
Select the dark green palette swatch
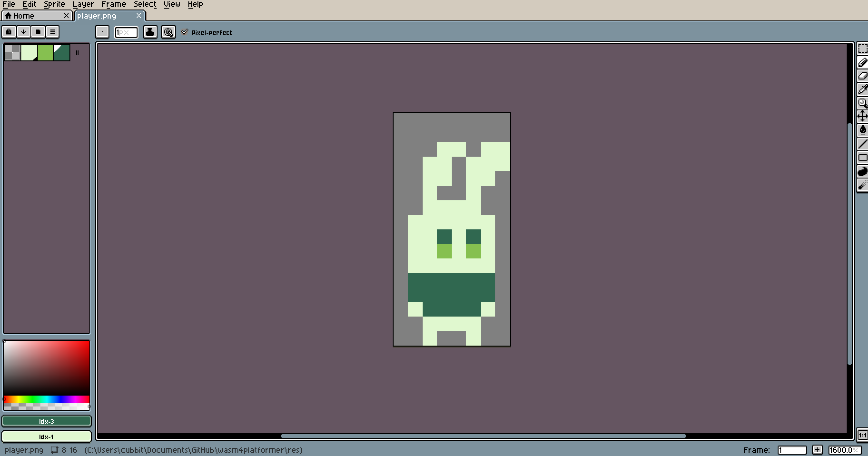[x=62, y=53]
